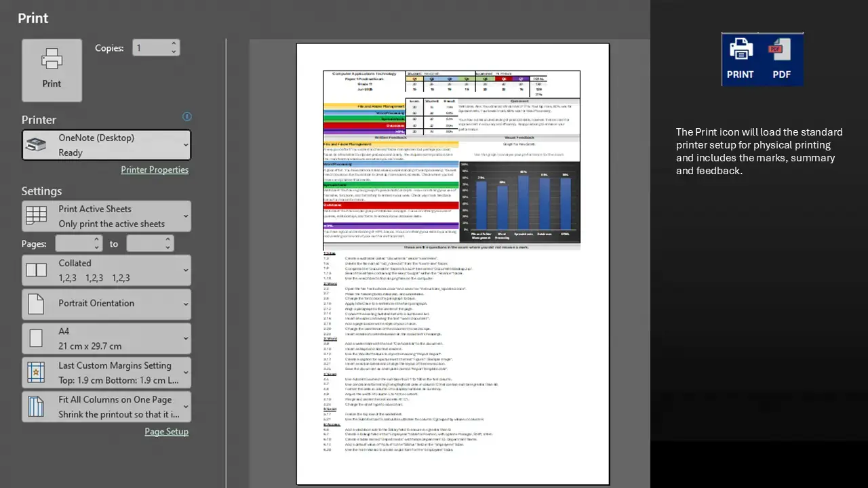Image resolution: width=868 pixels, height=488 pixels.
Task: Decrease the Copies count with down arrow
Action: (x=174, y=52)
